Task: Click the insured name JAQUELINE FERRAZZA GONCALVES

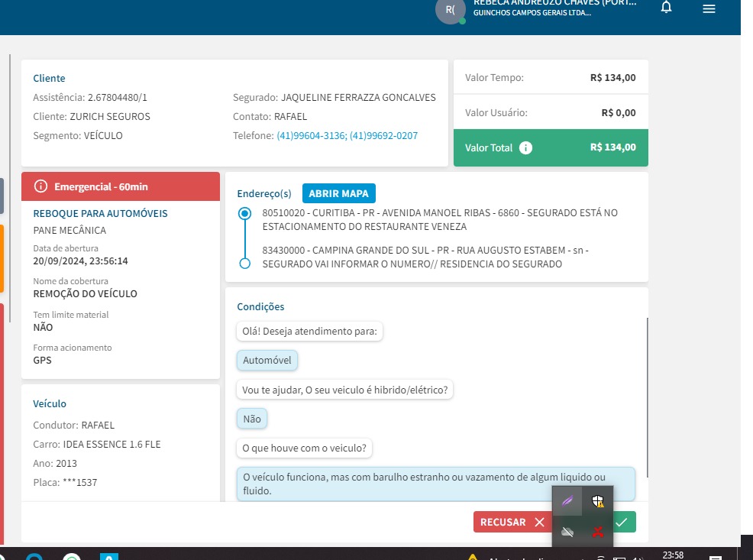Action: click(x=358, y=98)
